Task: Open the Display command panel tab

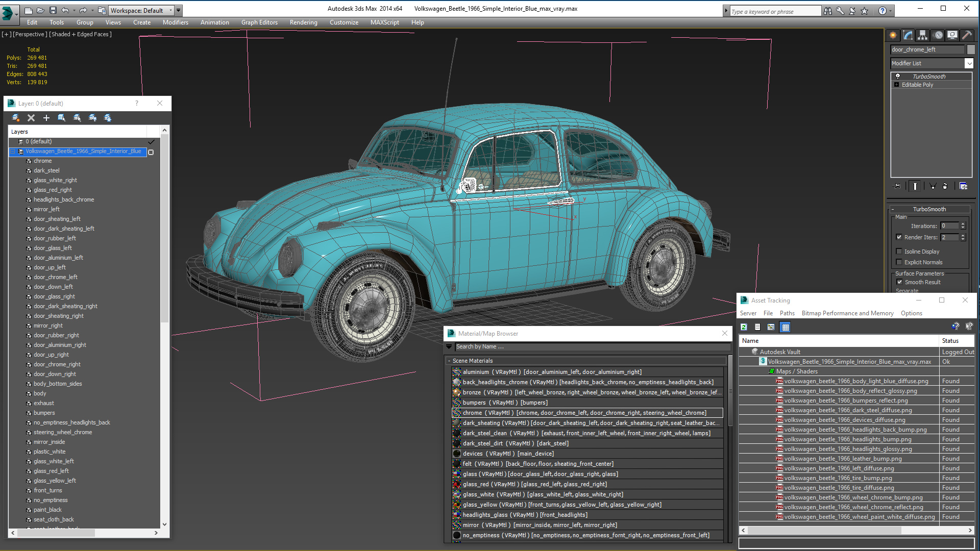Action: (x=952, y=35)
